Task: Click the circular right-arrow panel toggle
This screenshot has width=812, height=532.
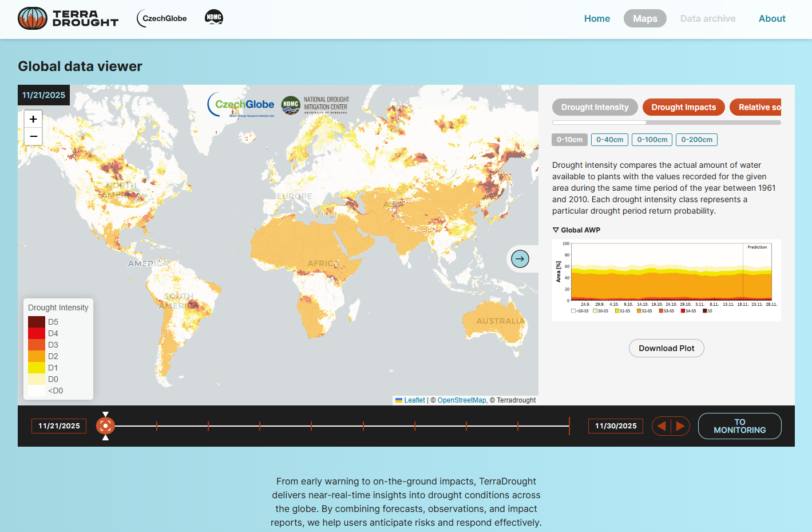Action: point(520,259)
